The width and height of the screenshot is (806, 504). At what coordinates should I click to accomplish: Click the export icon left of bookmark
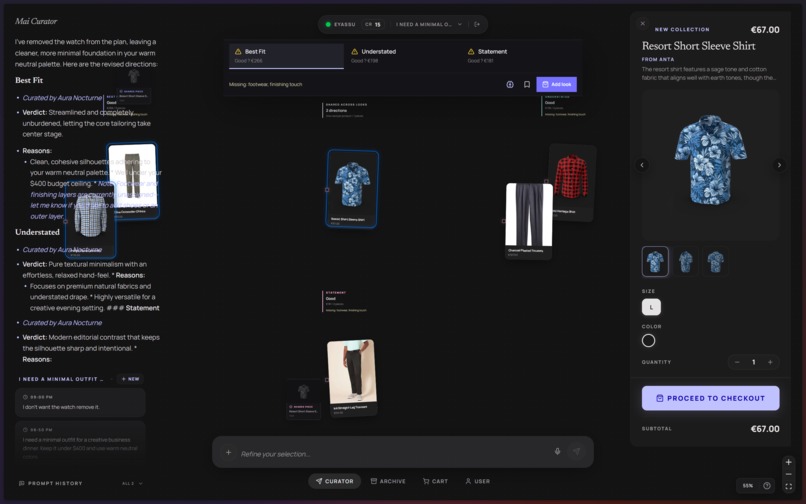(510, 84)
